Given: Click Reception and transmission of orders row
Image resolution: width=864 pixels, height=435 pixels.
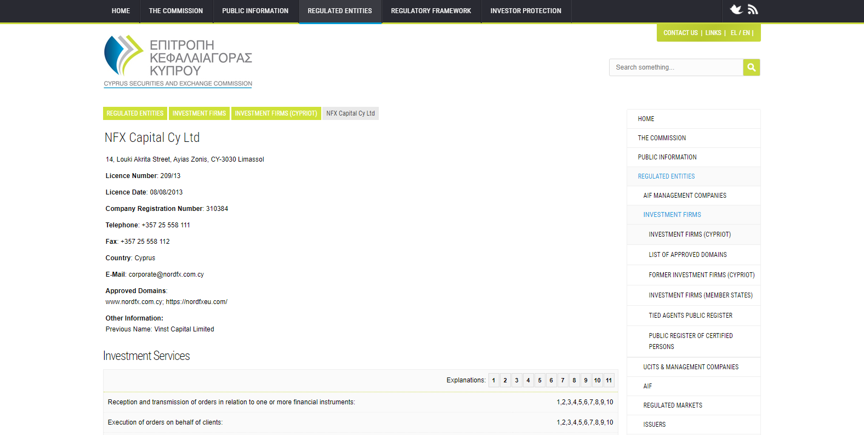Looking at the screenshot, I should tap(360, 402).
